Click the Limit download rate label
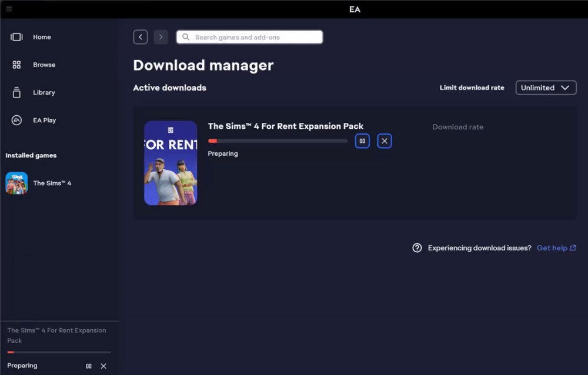 472,88
